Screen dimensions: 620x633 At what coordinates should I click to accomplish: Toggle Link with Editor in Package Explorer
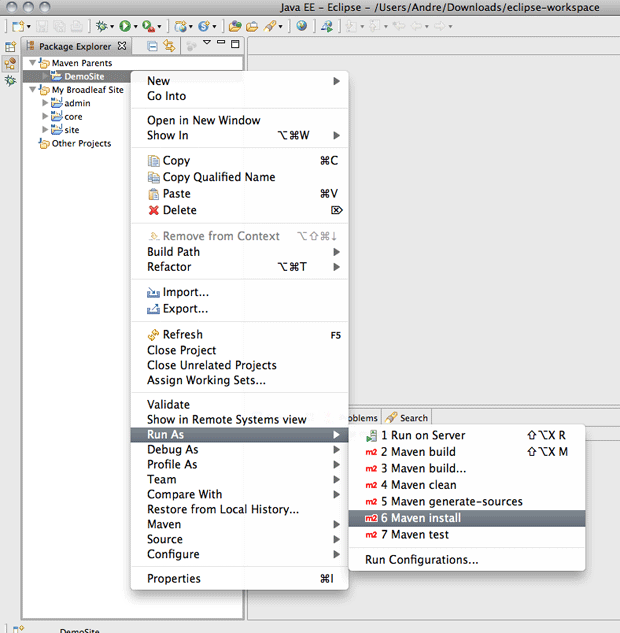(169, 46)
